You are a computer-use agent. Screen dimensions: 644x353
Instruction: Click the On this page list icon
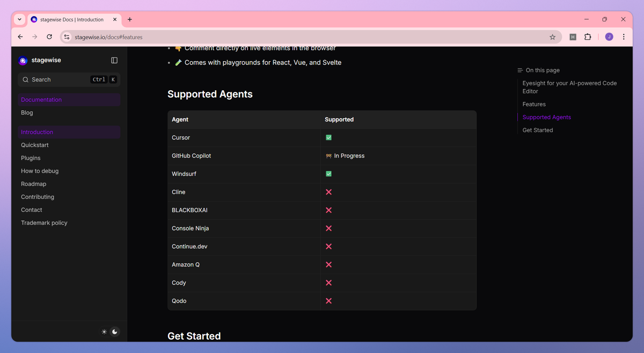click(x=520, y=70)
